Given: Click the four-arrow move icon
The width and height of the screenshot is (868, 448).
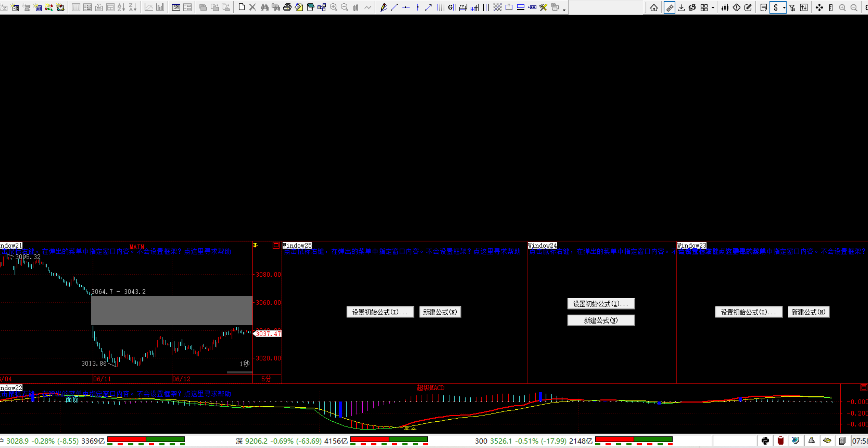Looking at the screenshot, I should coord(819,8).
